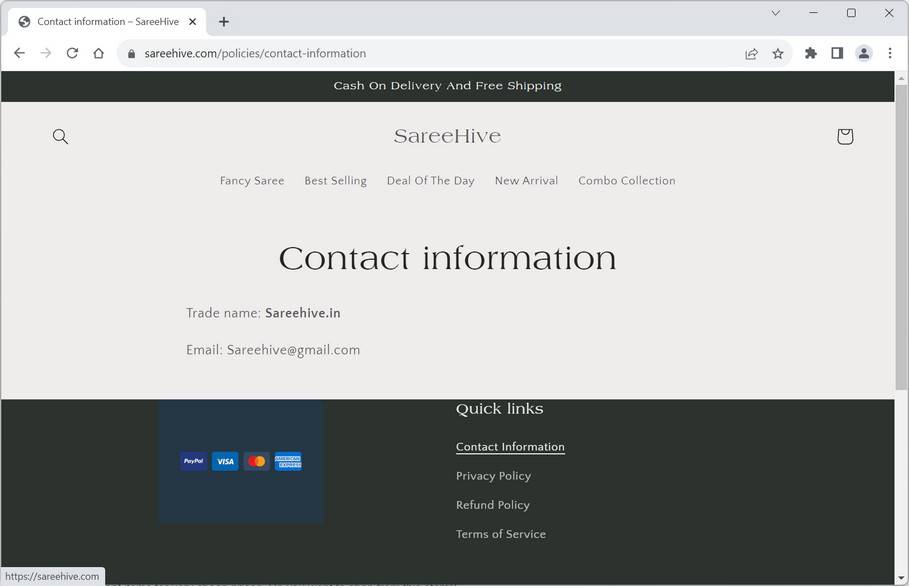Open Chrome's three-dot menu
909x586 pixels.
[890, 53]
